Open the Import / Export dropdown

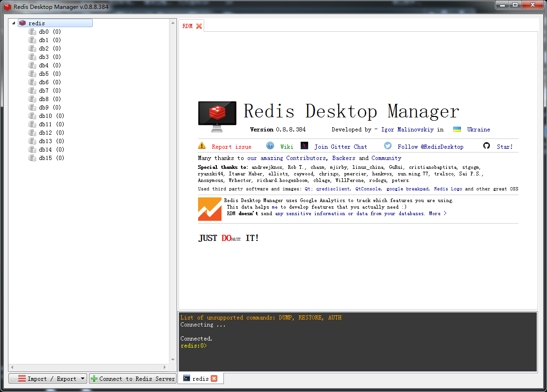pos(48,378)
